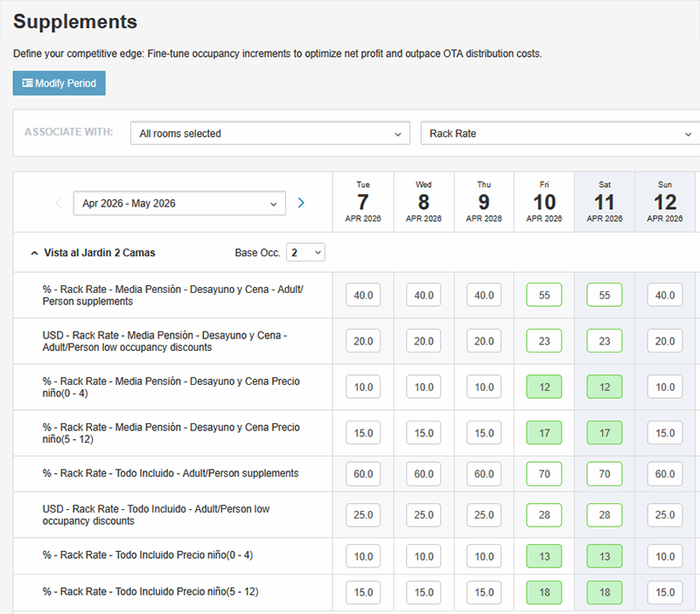
Task: Advance dates using the blue right arrow
Action: (x=301, y=202)
